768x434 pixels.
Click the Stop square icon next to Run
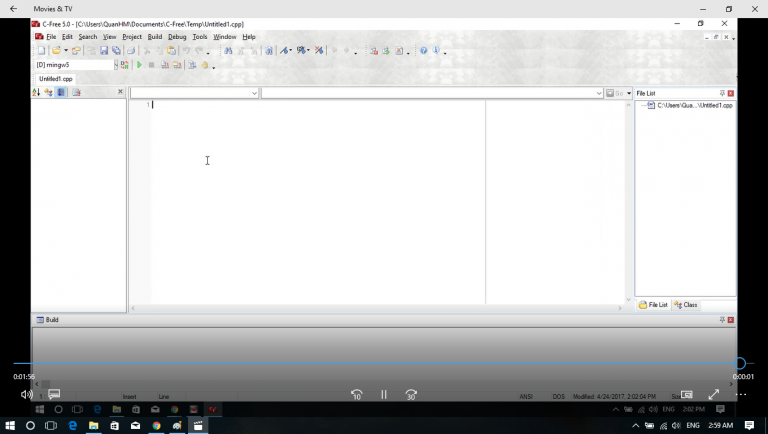(152, 65)
